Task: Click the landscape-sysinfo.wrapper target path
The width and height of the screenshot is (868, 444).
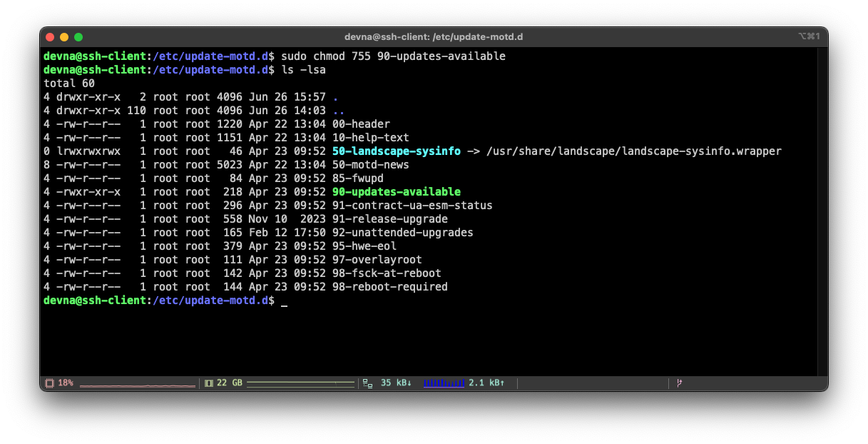Action: (633, 151)
